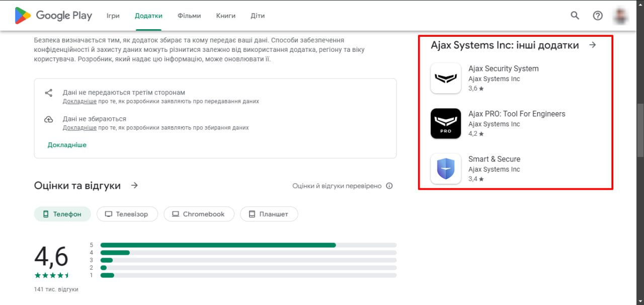Click the 4-star rating bar
Screen dimensions: 644x305
(x=249, y=253)
